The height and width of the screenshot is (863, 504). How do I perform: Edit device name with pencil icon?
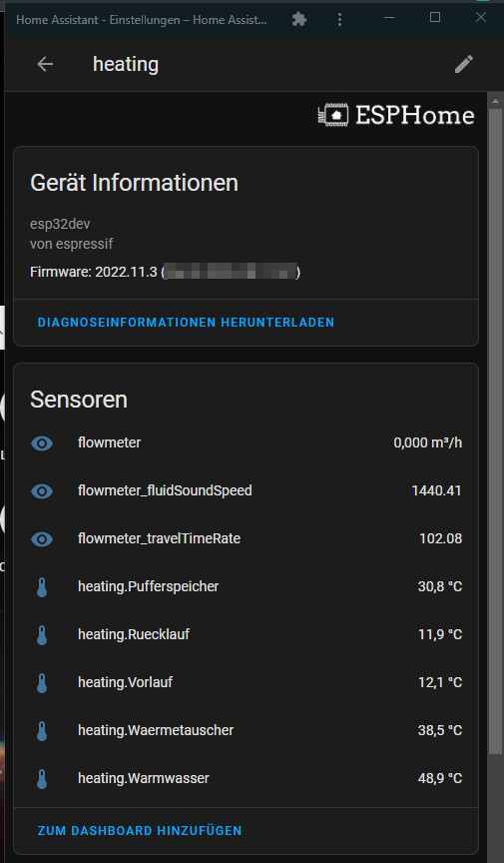pyautogui.click(x=464, y=64)
